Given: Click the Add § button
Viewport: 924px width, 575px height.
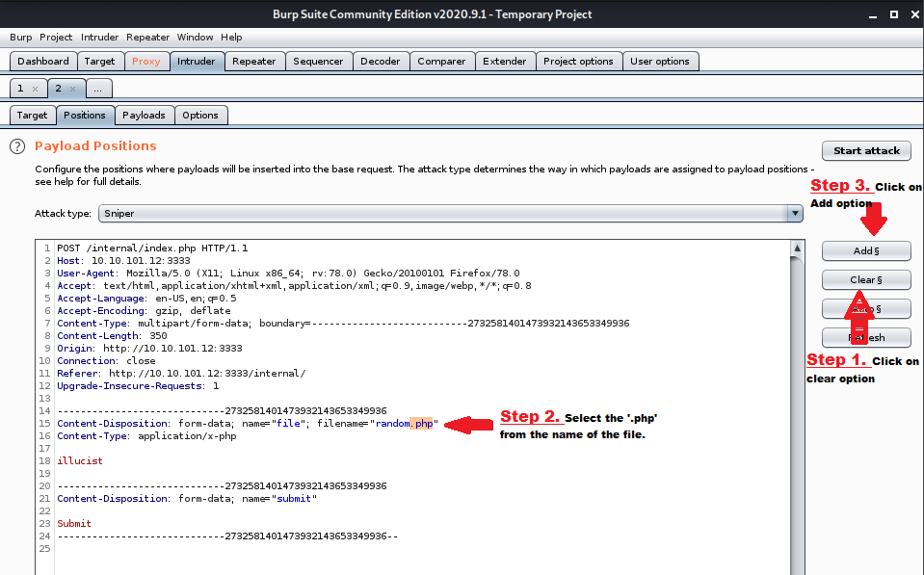Looking at the screenshot, I should coord(866,251).
